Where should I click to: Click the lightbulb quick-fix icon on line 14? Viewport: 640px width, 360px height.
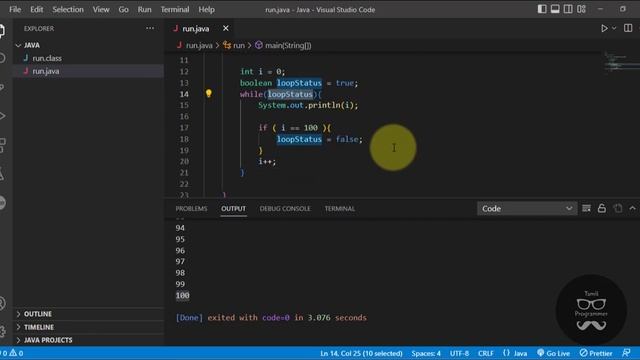[209, 93]
